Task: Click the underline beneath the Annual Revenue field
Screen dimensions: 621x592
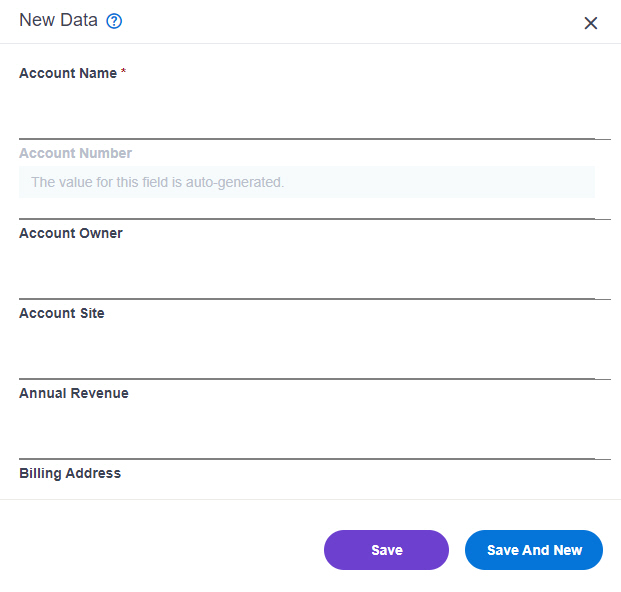Action: pos(315,459)
